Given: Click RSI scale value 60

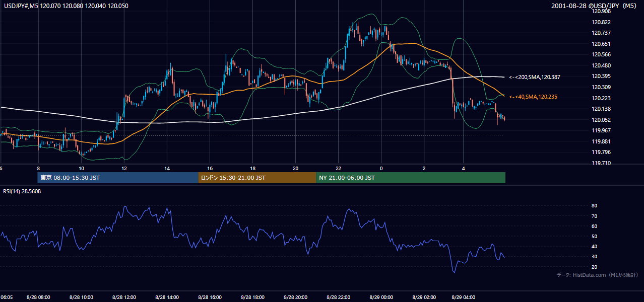Looking at the screenshot, I should tap(595, 226).
